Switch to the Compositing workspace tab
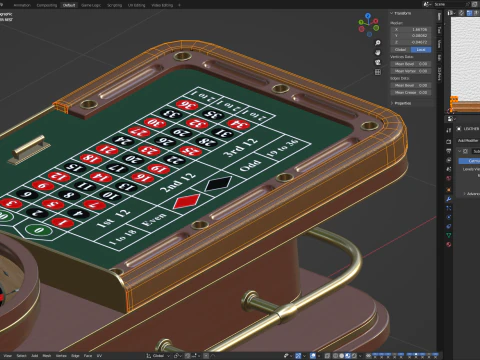Screen dimensions: 480x360 [x=47, y=5]
